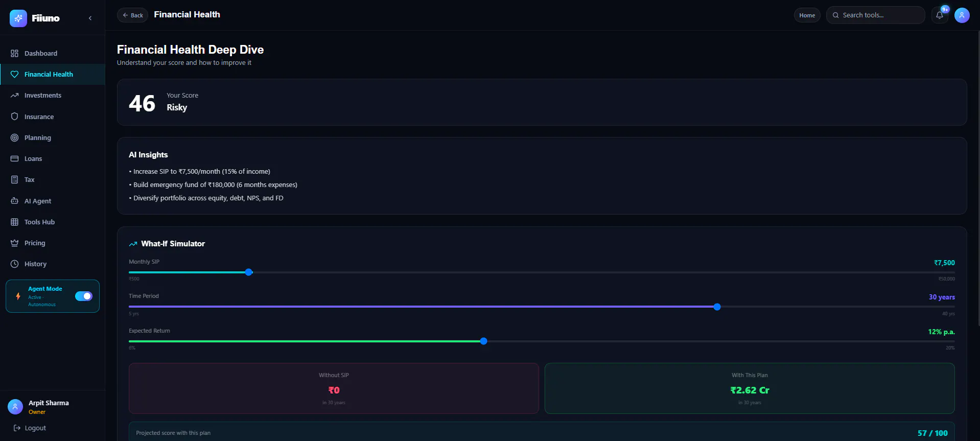The width and height of the screenshot is (980, 441).
Task: Toggle the Agent Mode switch off
Action: point(84,296)
